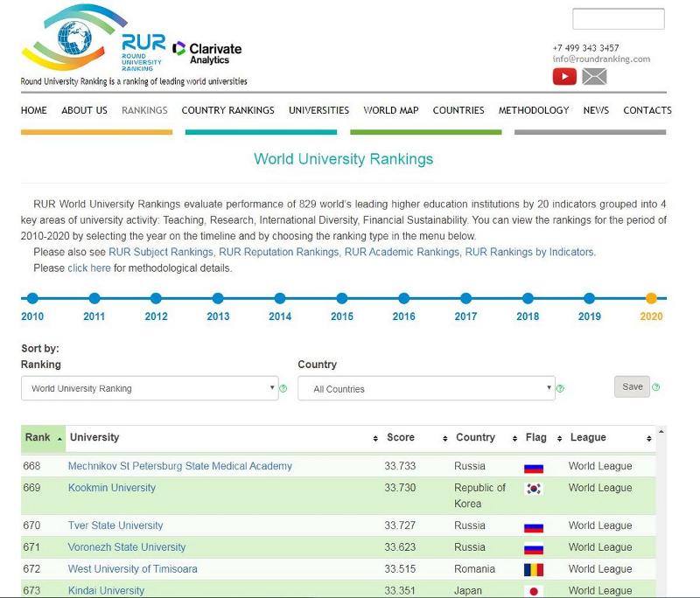Click the South Korea flag icon
This screenshot has height=598, width=700.
click(533, 489)
